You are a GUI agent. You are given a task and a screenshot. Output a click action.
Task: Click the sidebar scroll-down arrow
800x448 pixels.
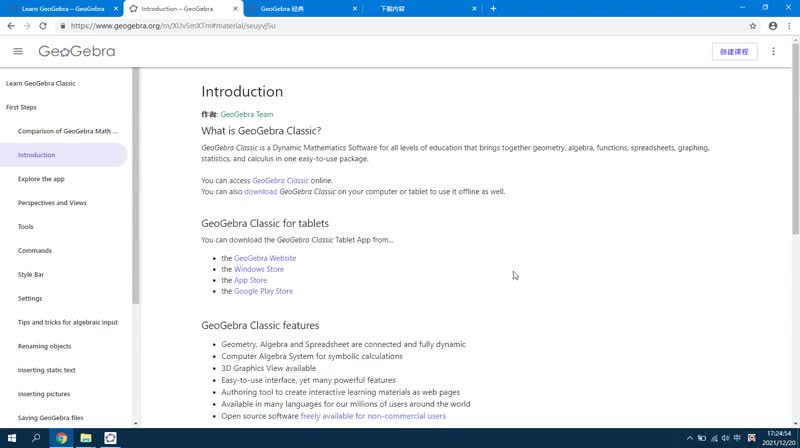[x=135, y=423]
